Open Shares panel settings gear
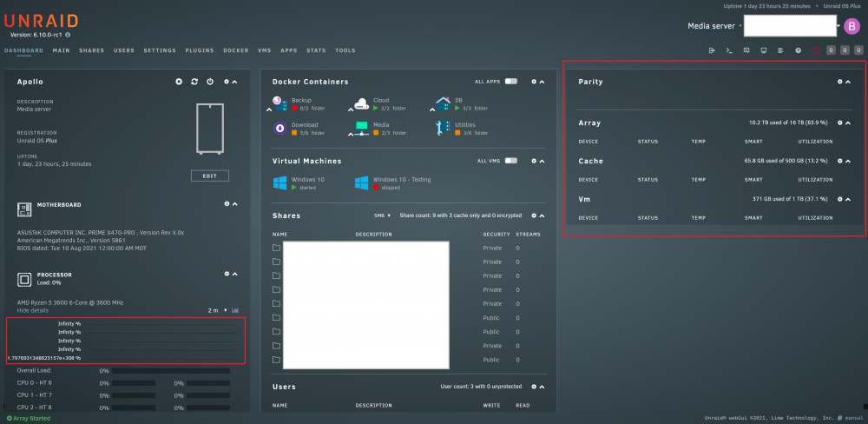Viewport: 868px width, 424px height. click(x=534, y=215)
